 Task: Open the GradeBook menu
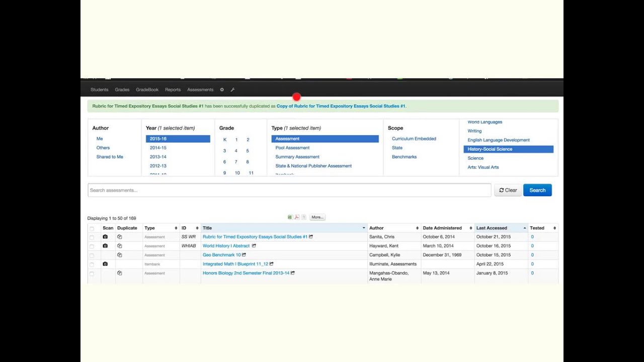[x=147, y=89]
